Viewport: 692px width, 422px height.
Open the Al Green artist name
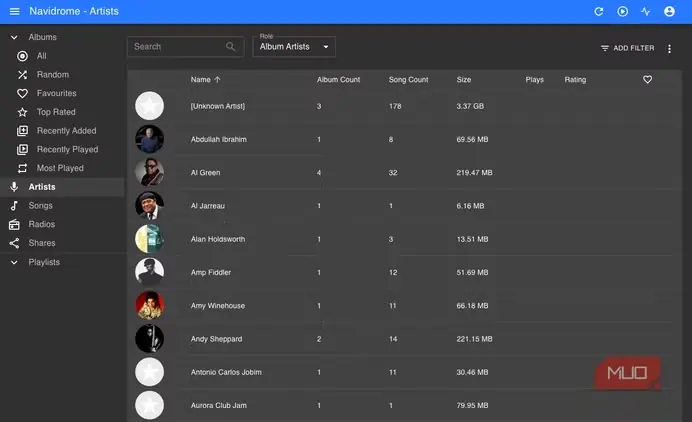coord(205,173)
